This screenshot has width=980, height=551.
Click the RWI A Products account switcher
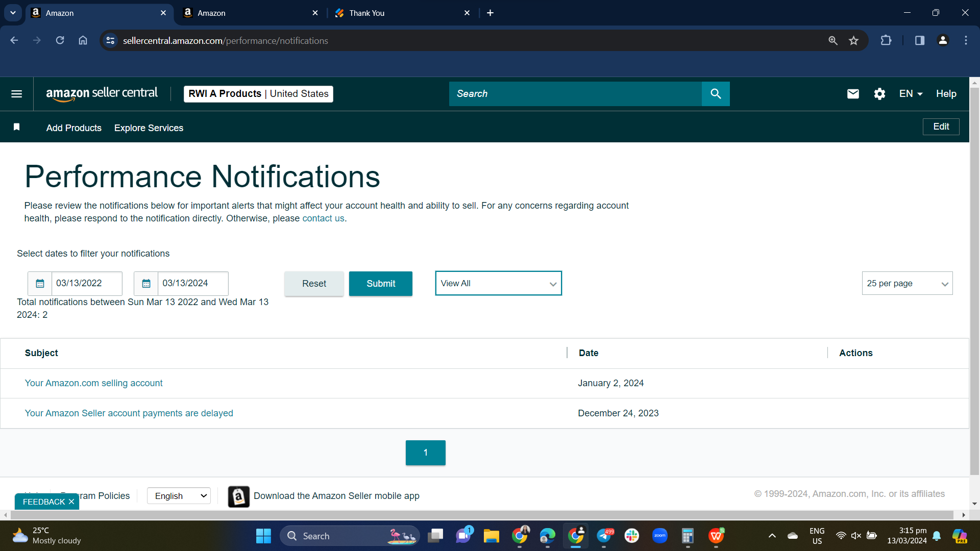[258, 94]
